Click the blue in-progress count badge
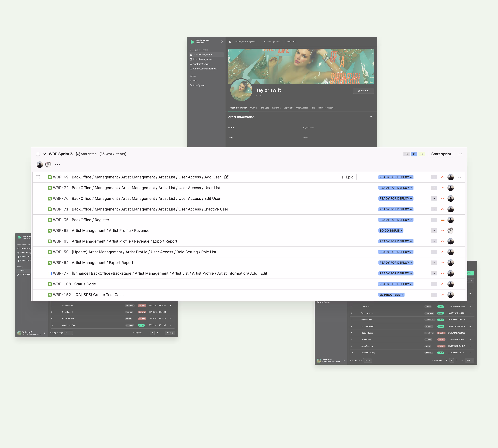Screen dimensions: 498x448 (x=414, y=154)
